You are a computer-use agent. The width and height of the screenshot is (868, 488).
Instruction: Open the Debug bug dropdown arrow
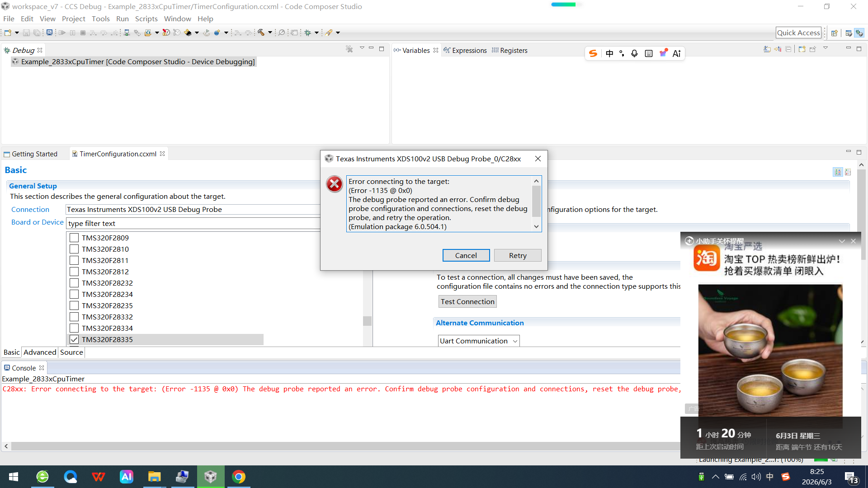click(317, 33)
